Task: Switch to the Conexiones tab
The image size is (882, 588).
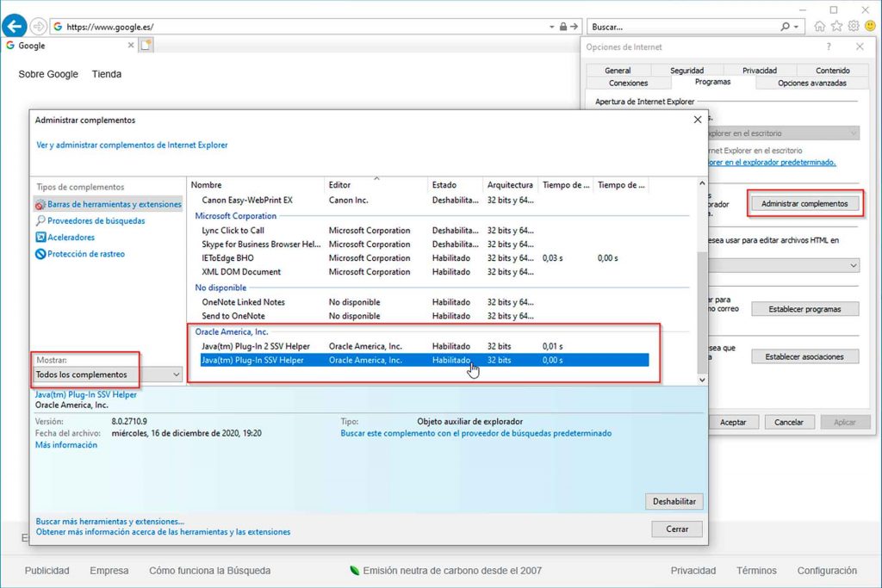Action: 628,83
